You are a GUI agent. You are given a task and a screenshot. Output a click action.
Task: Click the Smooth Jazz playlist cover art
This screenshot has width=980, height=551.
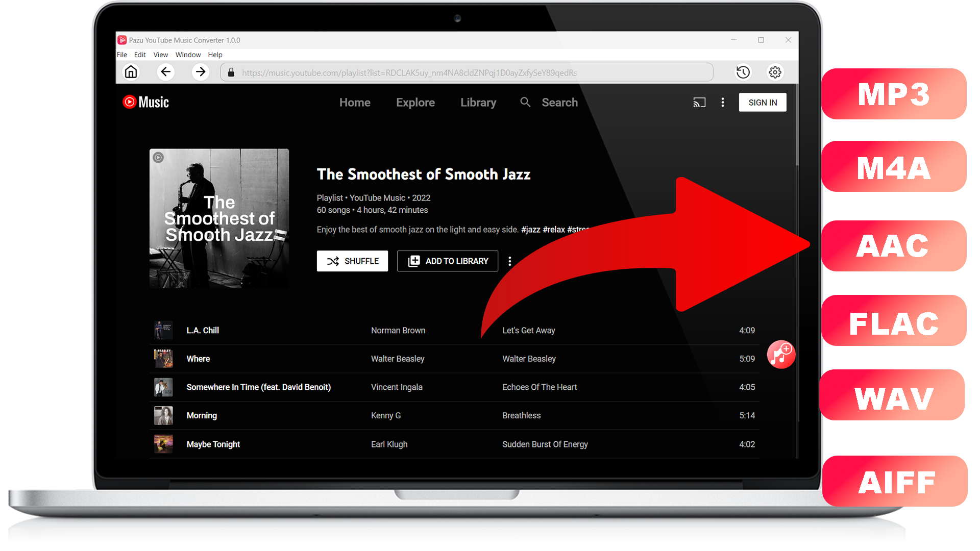click(219, 218)
